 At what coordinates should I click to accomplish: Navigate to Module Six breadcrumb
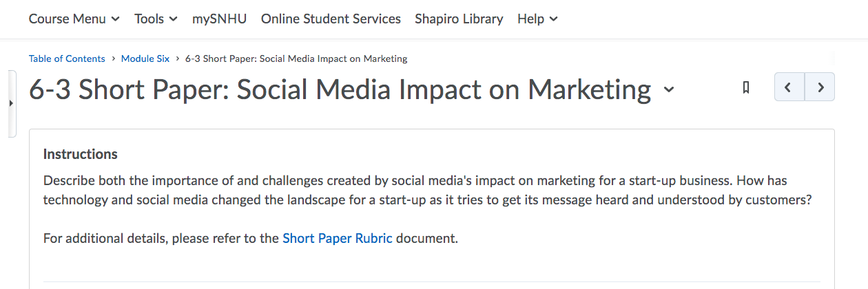click(145, 58)
